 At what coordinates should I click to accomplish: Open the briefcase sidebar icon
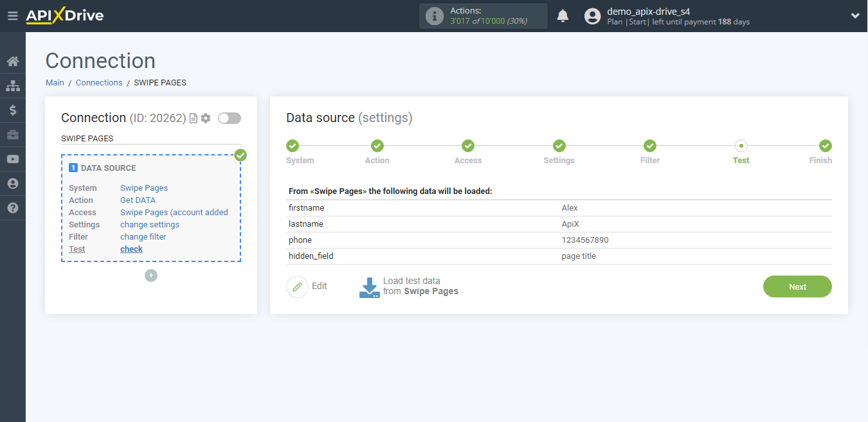tap(13, 135)
